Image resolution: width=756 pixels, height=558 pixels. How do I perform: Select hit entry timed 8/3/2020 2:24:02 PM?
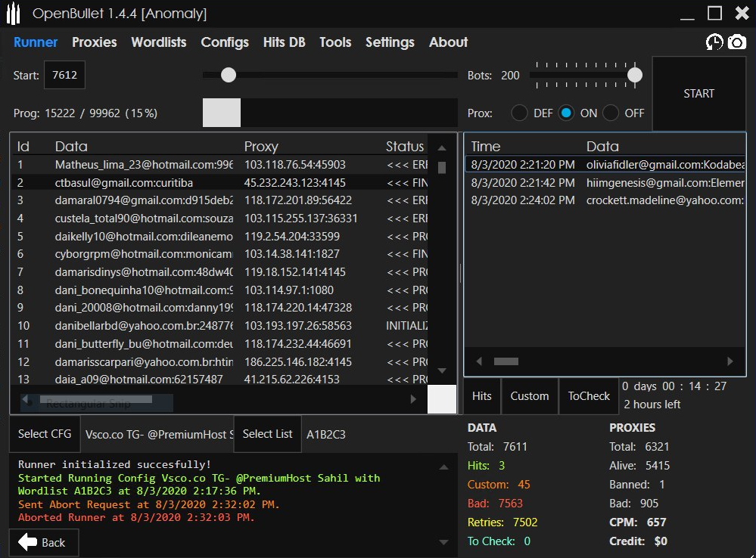point(605,200)
